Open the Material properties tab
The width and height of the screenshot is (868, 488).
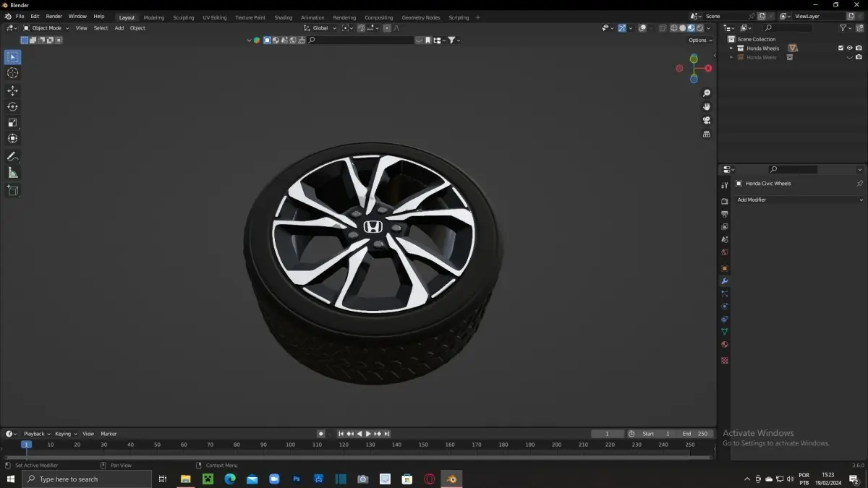[x=724, y=345]
